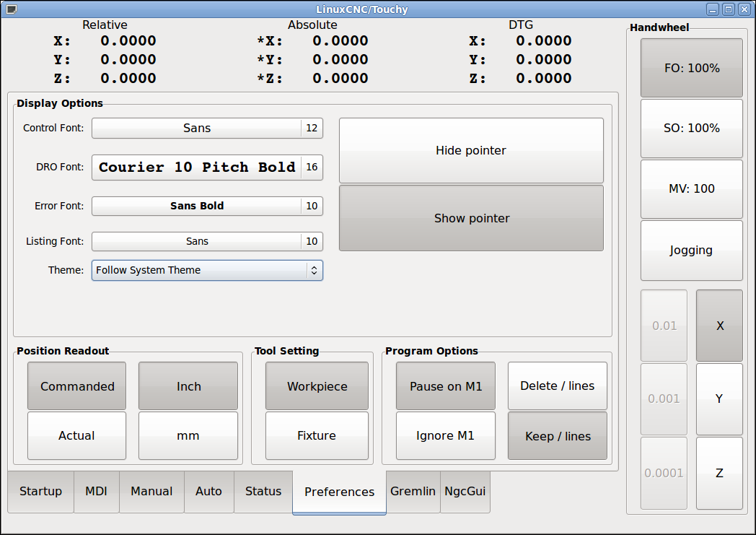Screen dimensions: 756x535
Task: Open DRO Font chooser Courier 10 Pitch Bold
Action: click(x=207, y=167)
